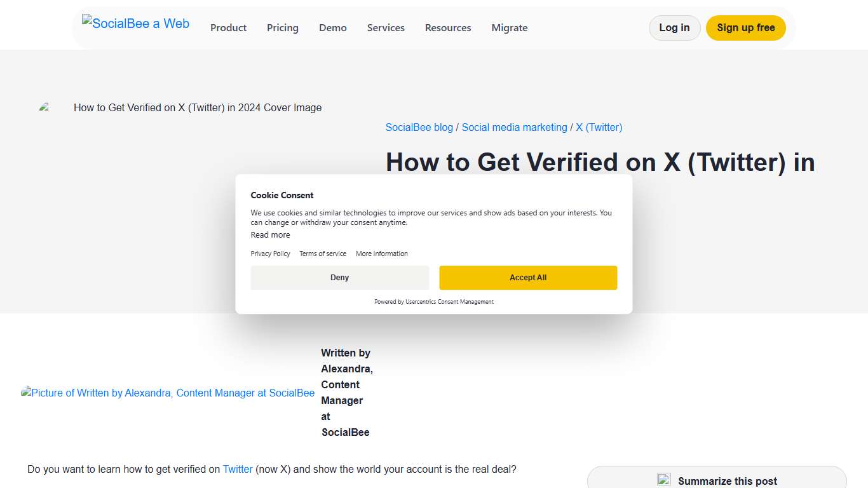
Task: Click Alexandra's author picture
Action: (x=168, y=393)
